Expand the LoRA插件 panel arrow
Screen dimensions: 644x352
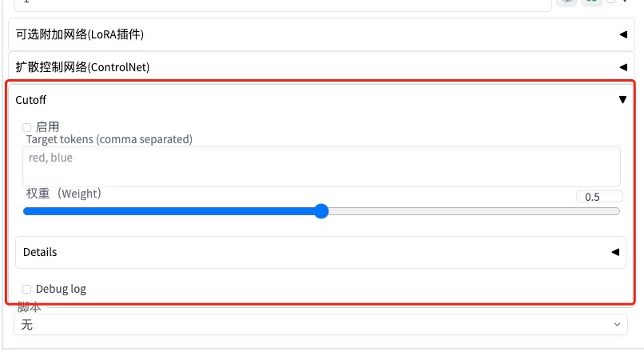click(x=622, y=34)
